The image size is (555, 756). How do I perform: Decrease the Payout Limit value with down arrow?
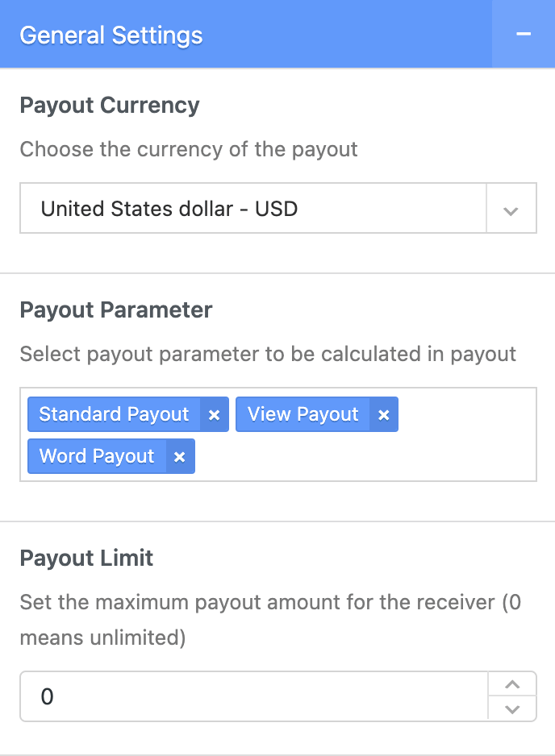point(512,709)
